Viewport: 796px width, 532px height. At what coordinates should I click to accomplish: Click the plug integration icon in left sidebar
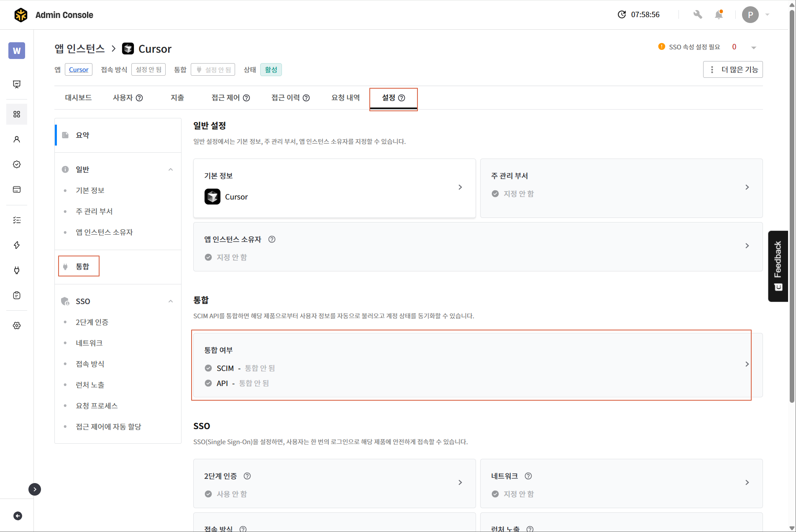[17, 270]
